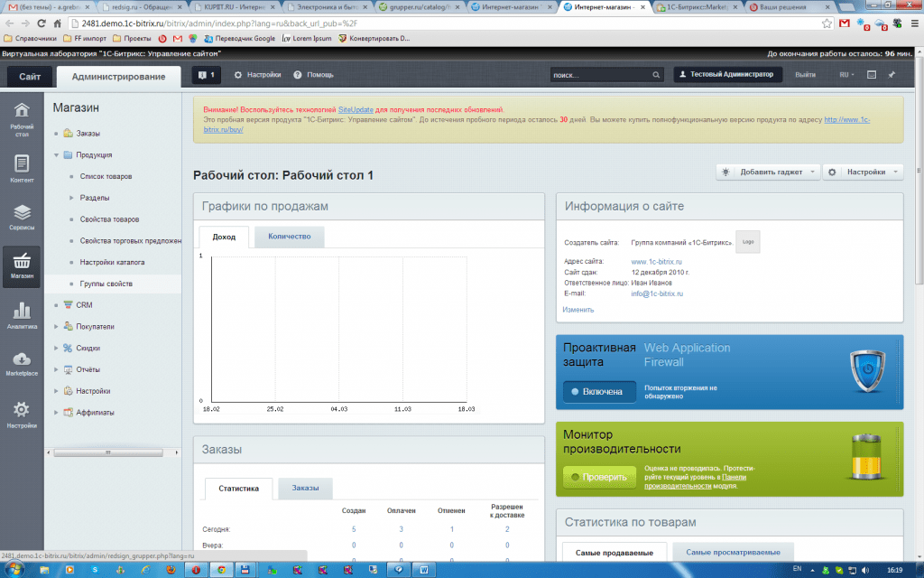Click the Покупатели icon in the menu

(x=68, y=326)
